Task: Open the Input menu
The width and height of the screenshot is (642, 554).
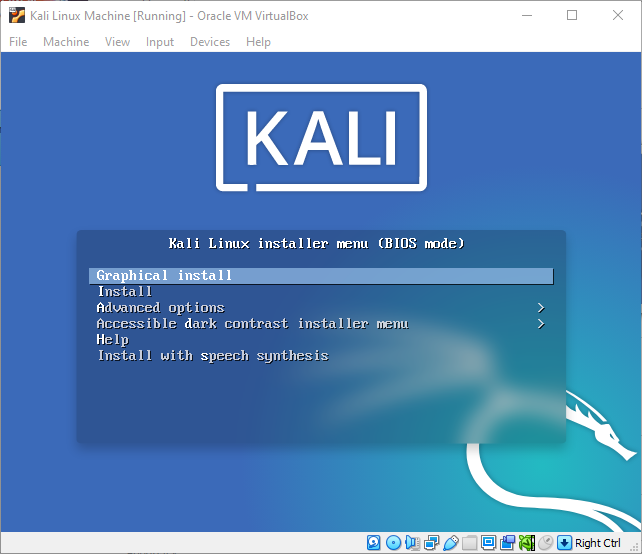Action: [160, 42]
